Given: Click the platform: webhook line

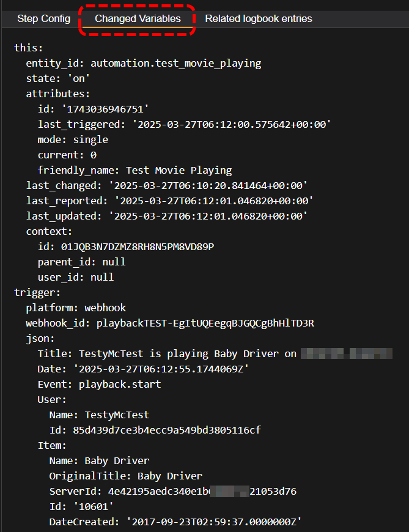Looking at the screenshot, I should (x=76, y=308).
